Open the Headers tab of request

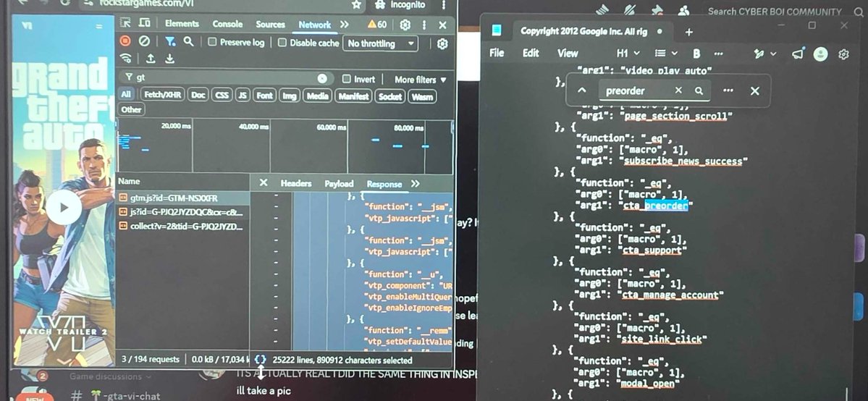[x=295, y=183]
